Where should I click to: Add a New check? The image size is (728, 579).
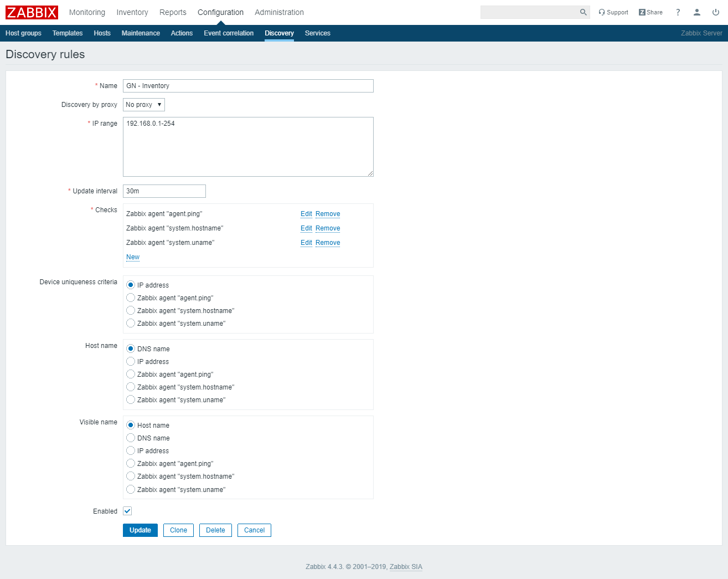[133, 257]
